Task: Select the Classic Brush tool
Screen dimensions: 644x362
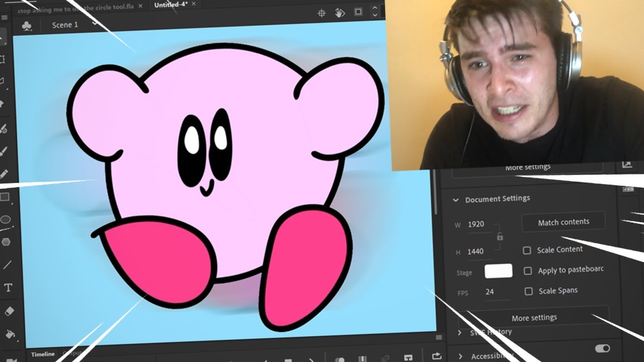Action: pos(3,151)
